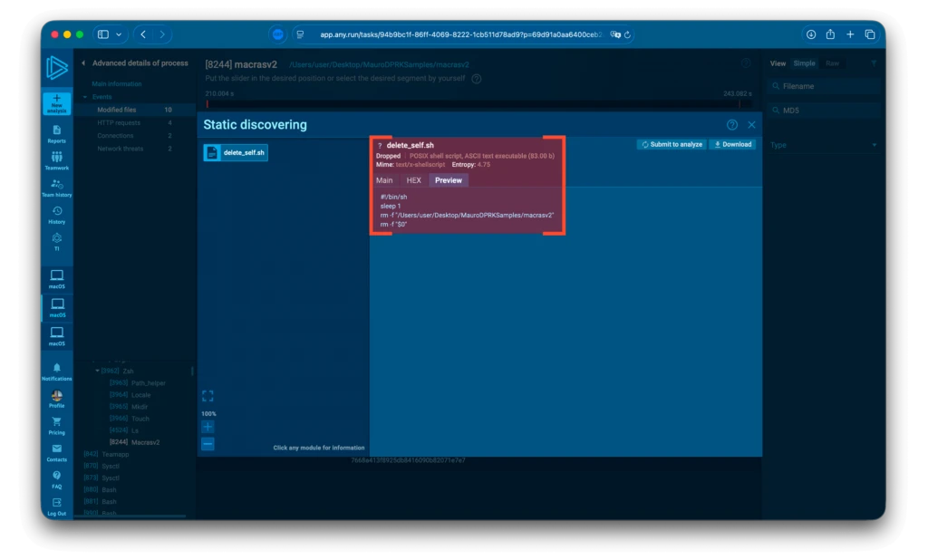Zoom in with the plus button
928x560 pixels.
(x=208, y=427)
